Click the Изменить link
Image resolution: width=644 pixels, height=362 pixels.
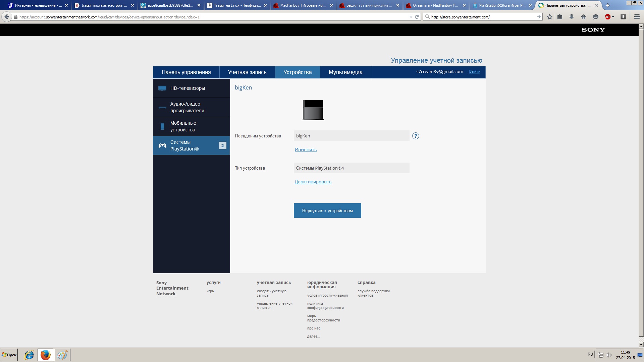tap(306, 149)
